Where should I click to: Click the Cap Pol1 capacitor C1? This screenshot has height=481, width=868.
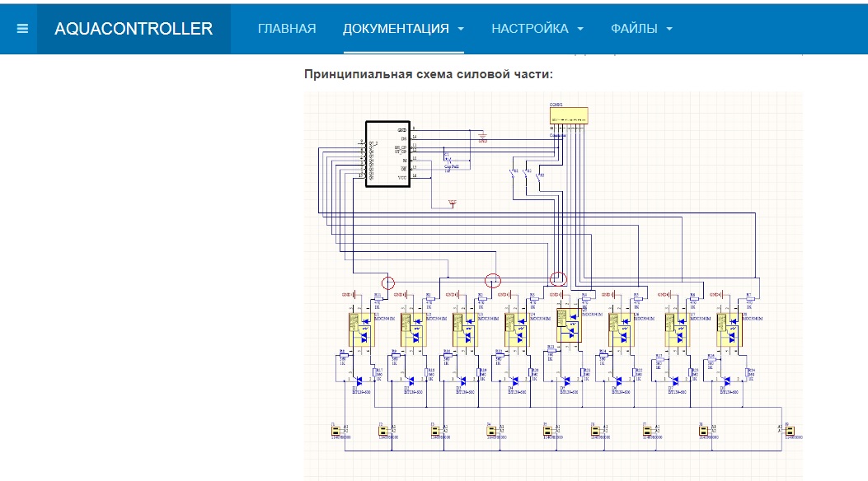pos(448,160)
